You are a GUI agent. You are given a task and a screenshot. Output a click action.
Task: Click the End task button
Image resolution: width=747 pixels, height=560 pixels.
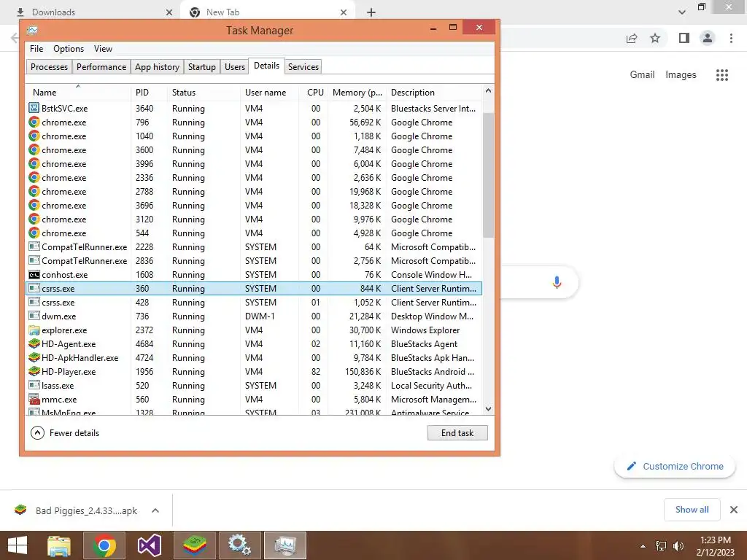tap(457, 433)
